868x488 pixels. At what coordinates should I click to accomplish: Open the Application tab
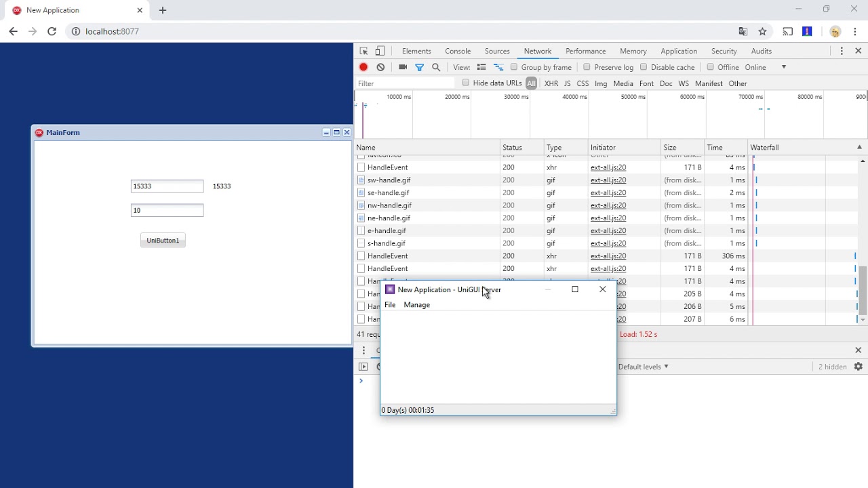(679, 51)
